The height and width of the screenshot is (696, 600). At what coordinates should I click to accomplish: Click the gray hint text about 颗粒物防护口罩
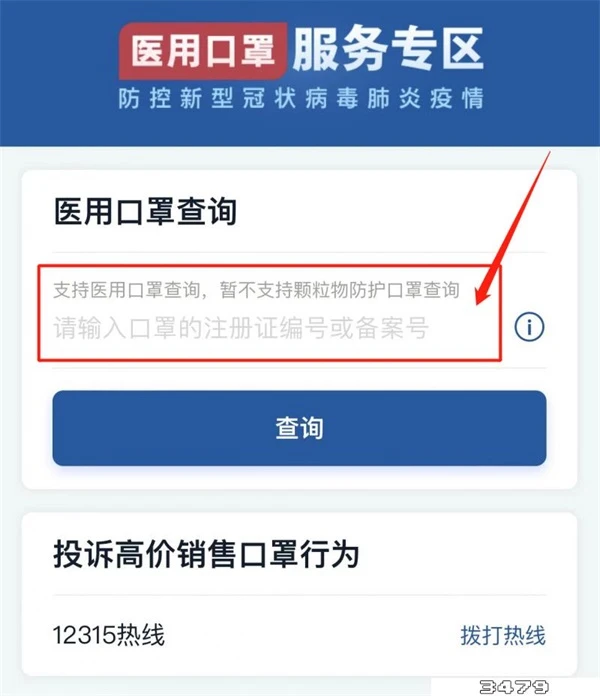point(256,290)
